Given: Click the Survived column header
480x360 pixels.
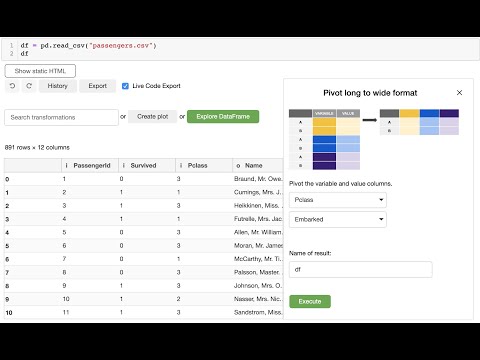Looking at the screenshot, I should [x=147, y=166].
